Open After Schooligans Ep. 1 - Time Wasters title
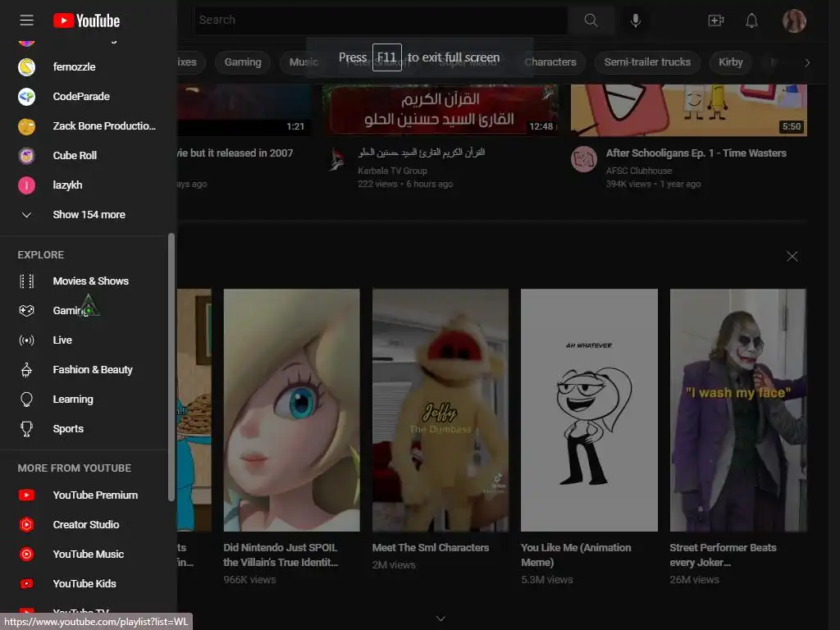 tap(696, 153)
